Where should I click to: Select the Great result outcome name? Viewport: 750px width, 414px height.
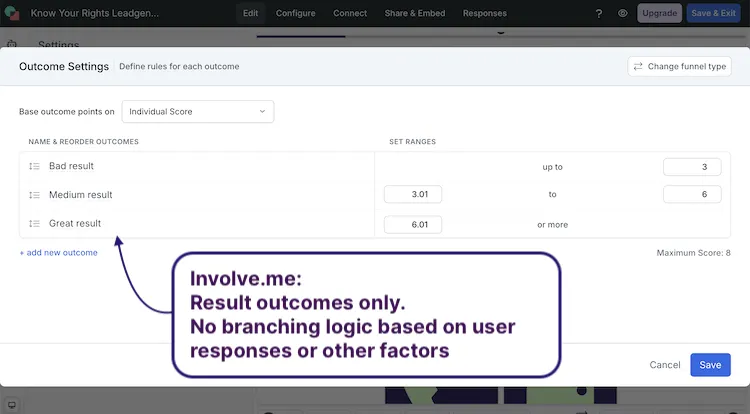point(75,223)
